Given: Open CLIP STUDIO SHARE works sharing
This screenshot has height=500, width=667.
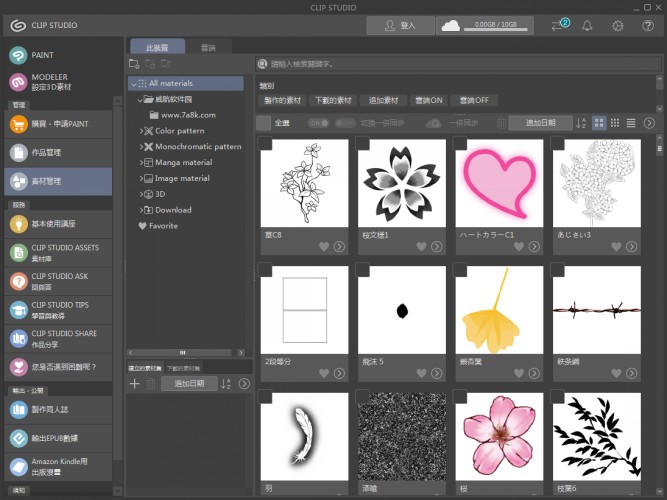Looking at the screenshot, I should coord(58,339).
